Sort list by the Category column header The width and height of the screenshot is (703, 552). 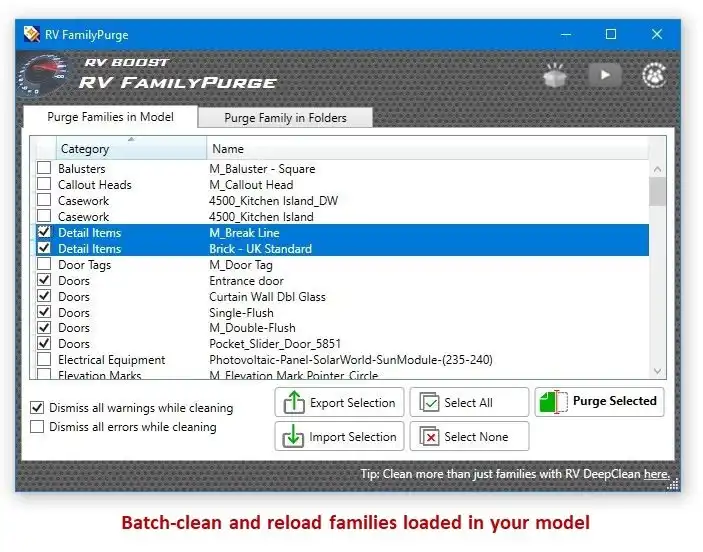(131, 148)
